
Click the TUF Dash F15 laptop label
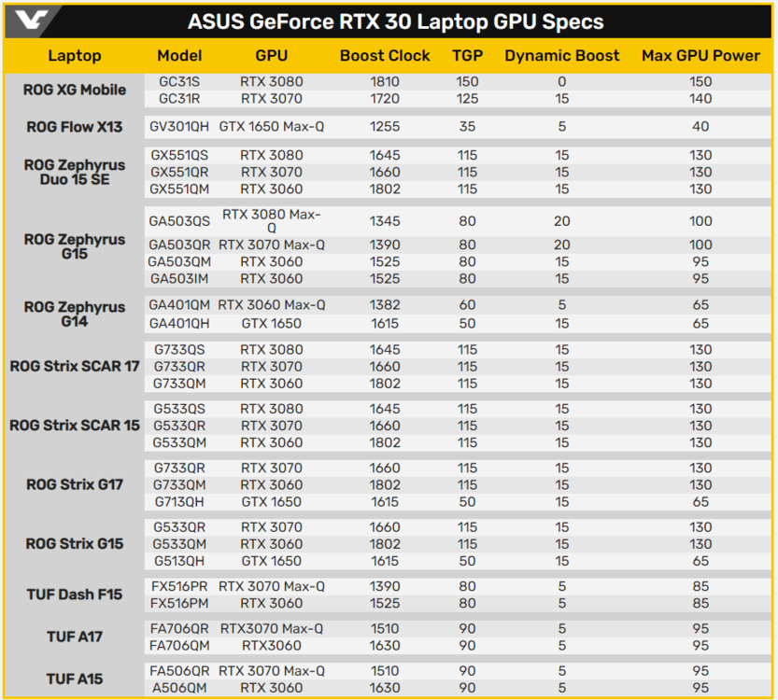[75, 595]
